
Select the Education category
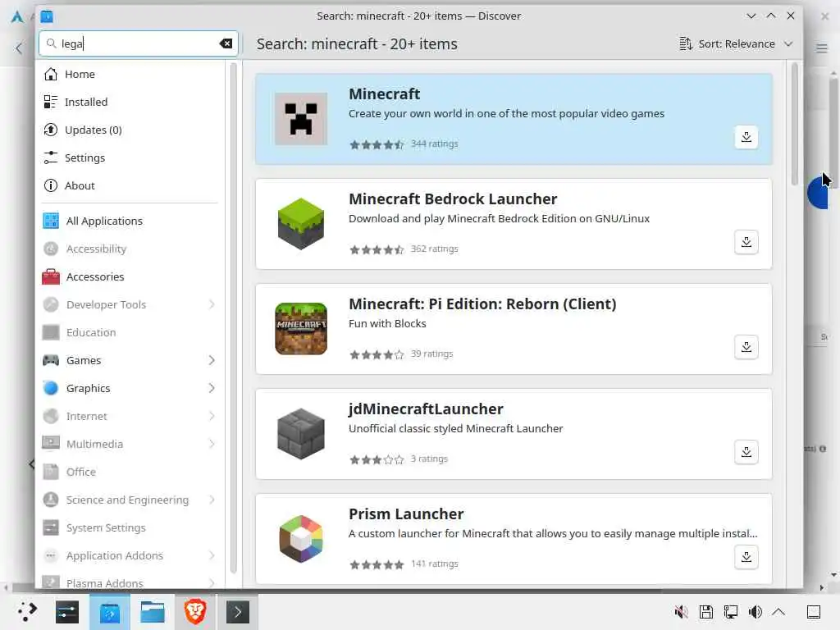pyautogui.click(x=129, y=332)
